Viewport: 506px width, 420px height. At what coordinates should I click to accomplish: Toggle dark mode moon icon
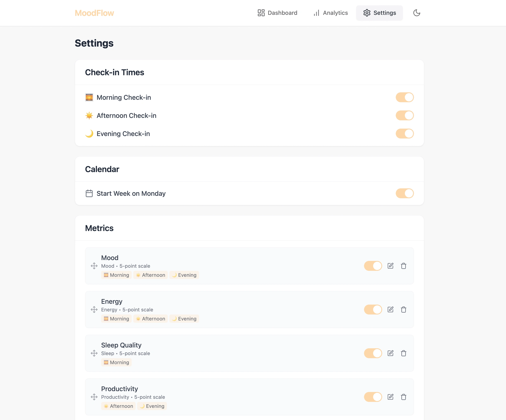point(417,13)
